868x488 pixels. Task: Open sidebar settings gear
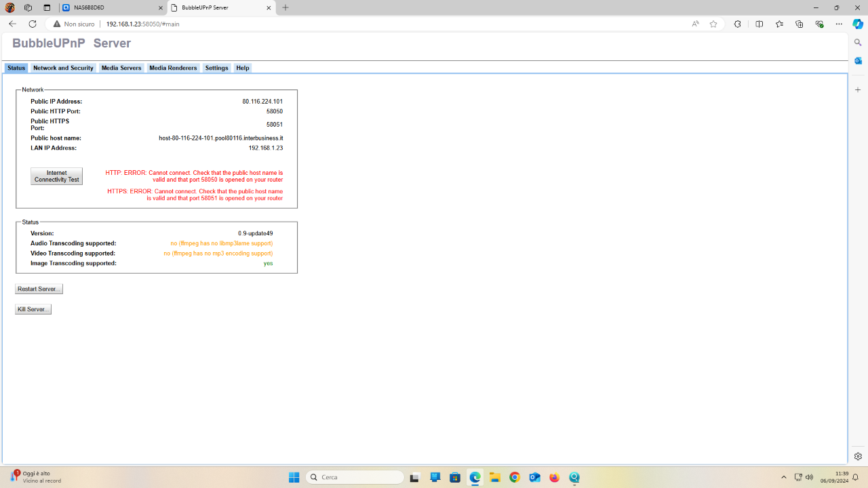point(858,456)
